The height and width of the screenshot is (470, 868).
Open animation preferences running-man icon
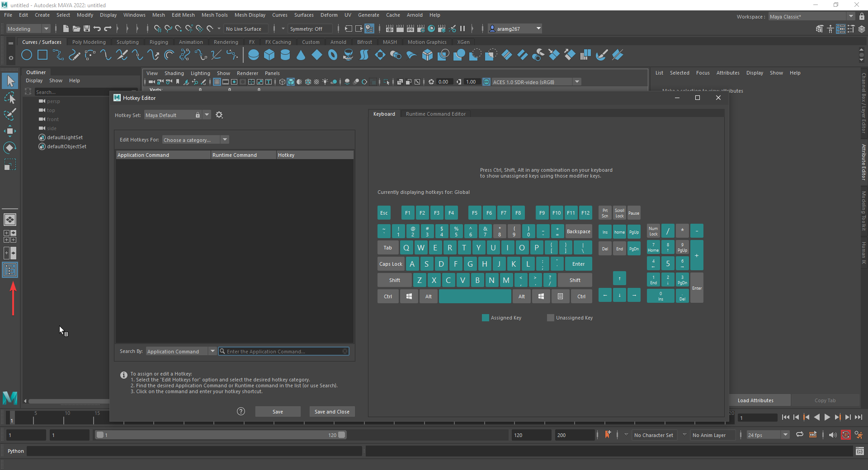859,435
